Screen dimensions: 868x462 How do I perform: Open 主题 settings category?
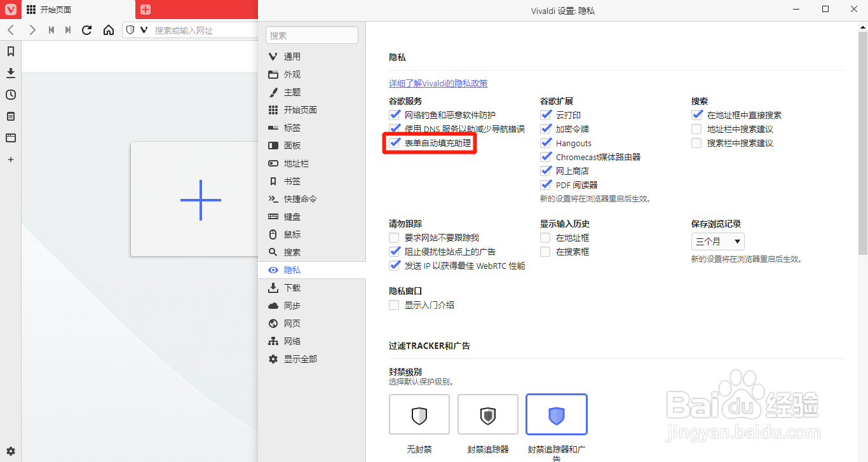pos(311,92)
